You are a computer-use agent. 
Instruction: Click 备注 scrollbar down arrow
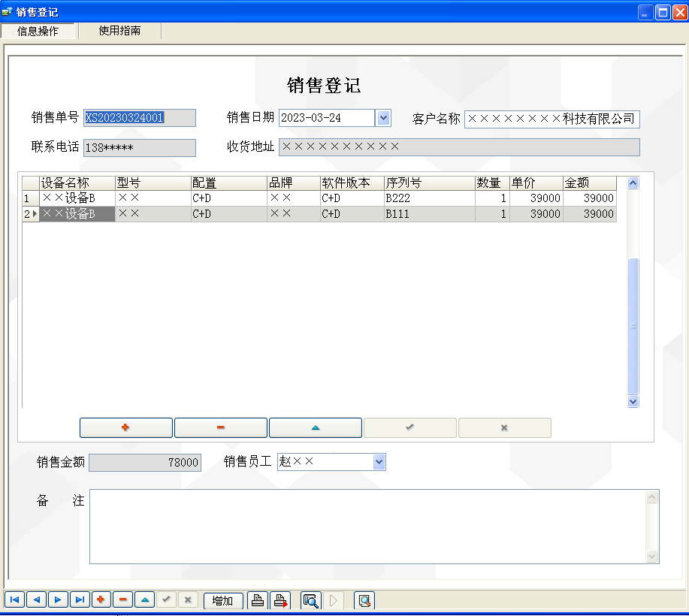point(651,556)
